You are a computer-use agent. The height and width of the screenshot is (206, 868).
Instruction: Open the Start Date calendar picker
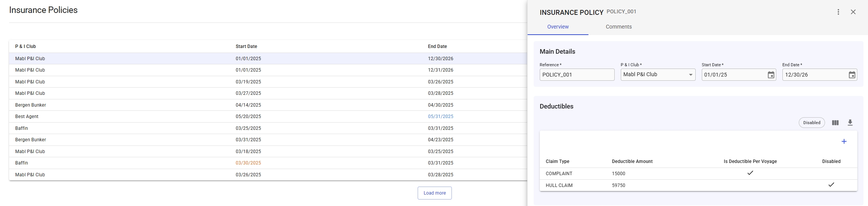771,75
